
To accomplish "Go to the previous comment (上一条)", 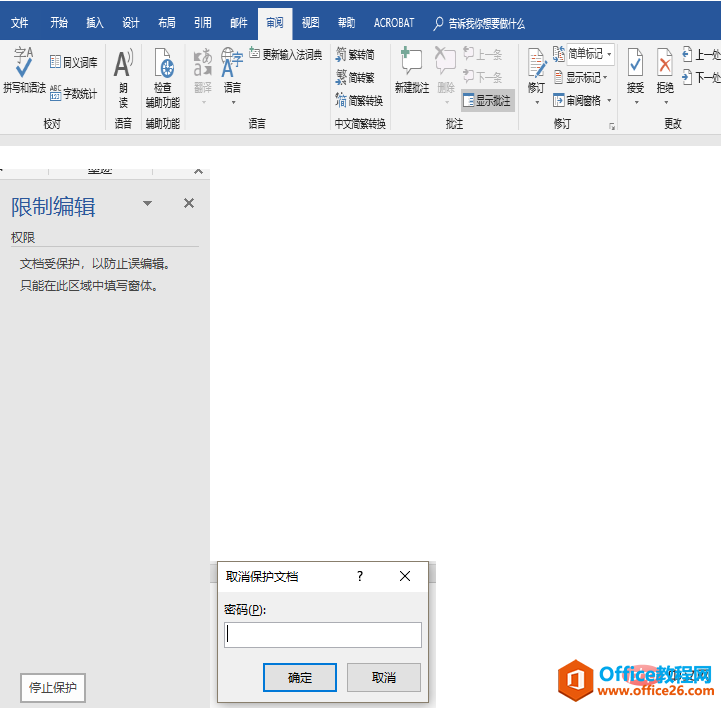I will 482,54.
